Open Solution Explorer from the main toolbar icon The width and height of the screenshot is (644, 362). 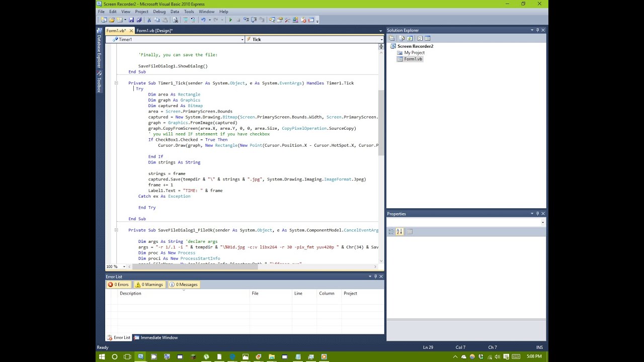click(272, 20)
